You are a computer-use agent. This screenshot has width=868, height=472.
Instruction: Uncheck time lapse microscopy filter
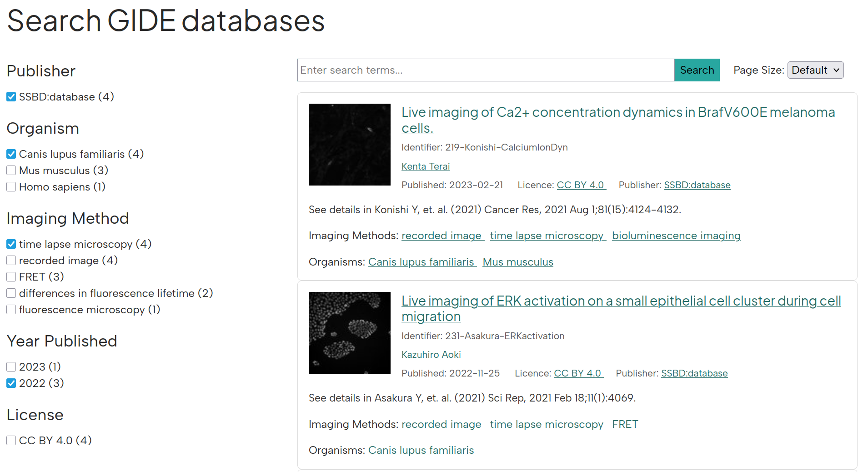tap(11, 244)
